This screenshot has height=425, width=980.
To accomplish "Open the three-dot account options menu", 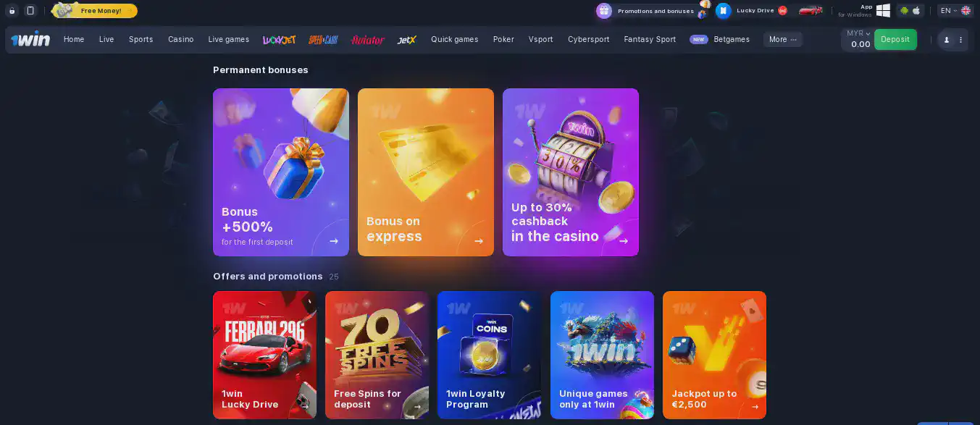I will [961, 40].
